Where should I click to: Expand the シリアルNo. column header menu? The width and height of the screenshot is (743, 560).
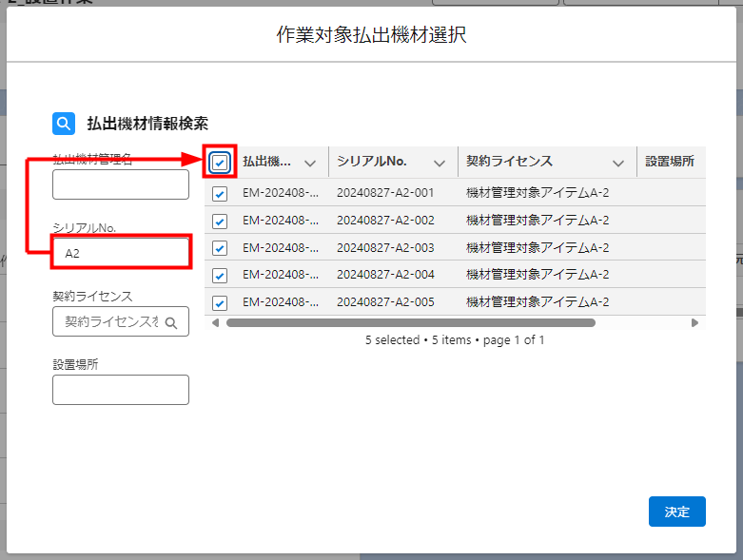point(439,163)
